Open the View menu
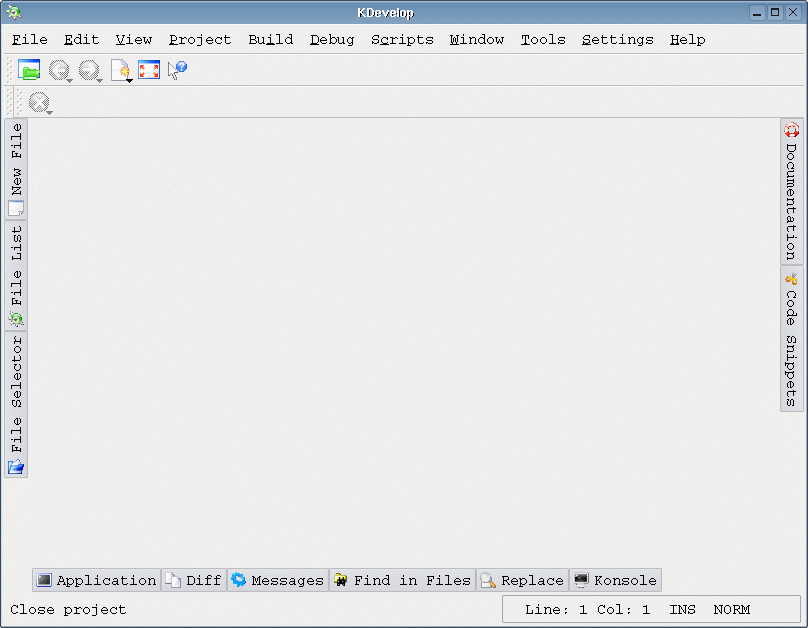Screen dimensions: 808x628 click(134, 40)
